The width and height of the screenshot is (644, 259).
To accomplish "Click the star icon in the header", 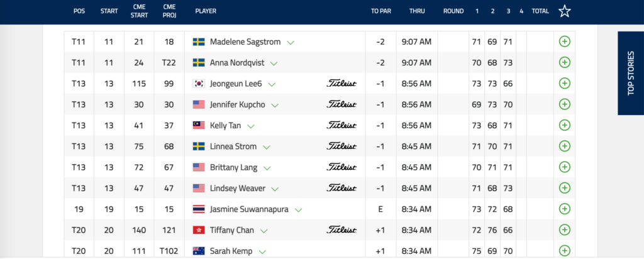I will pyautogui.click(x=564, y=11).
